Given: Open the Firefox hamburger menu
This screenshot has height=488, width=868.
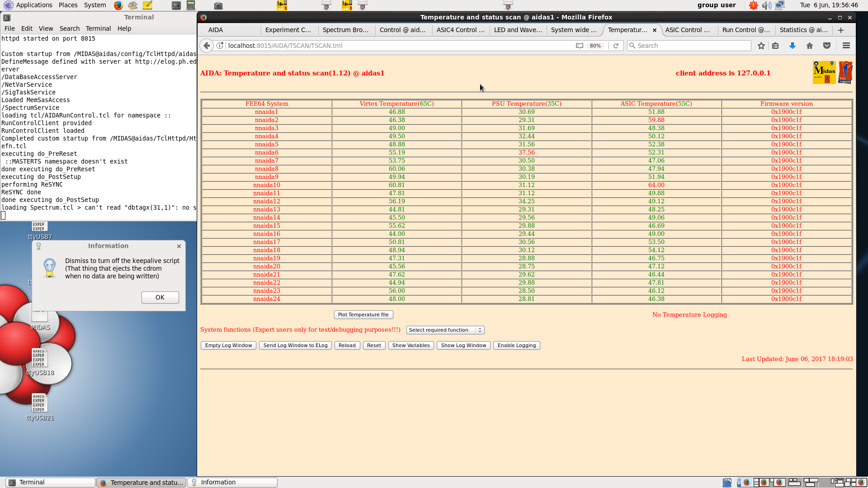Looking at the screenshot, I should 846,46.
